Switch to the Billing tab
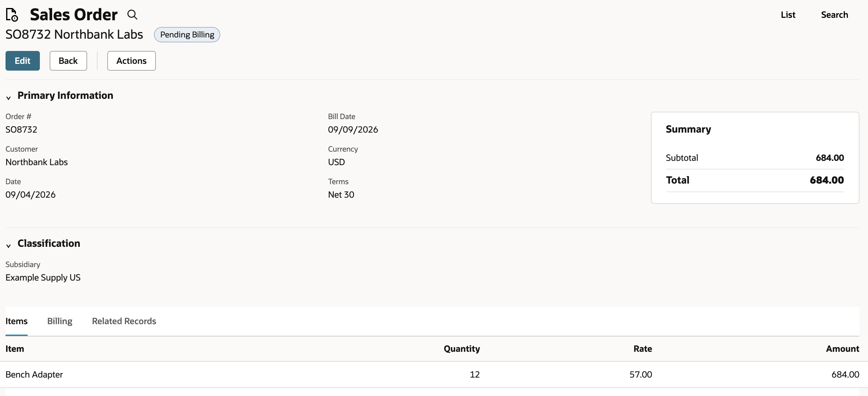 [60, 321]
